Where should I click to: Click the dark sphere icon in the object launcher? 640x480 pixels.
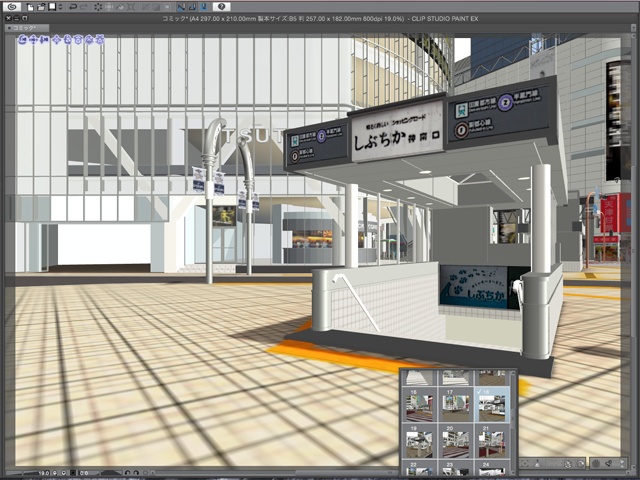596,463
